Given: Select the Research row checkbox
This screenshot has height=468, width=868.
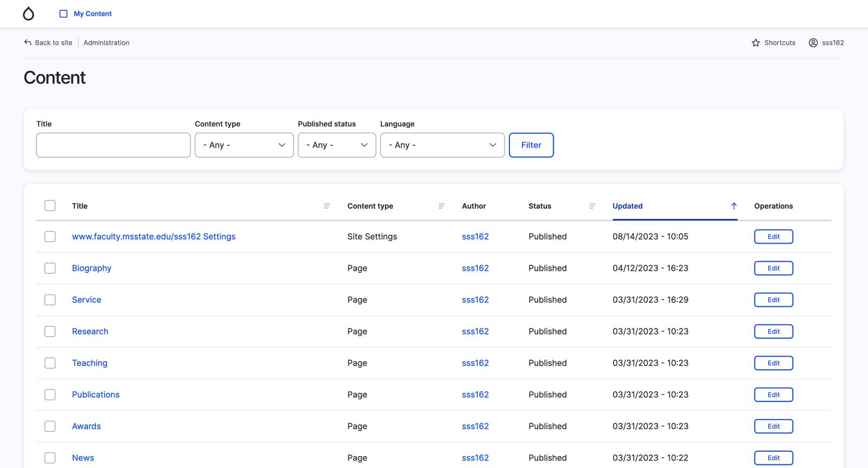Looking at the screenshot, I should point(50,331).
